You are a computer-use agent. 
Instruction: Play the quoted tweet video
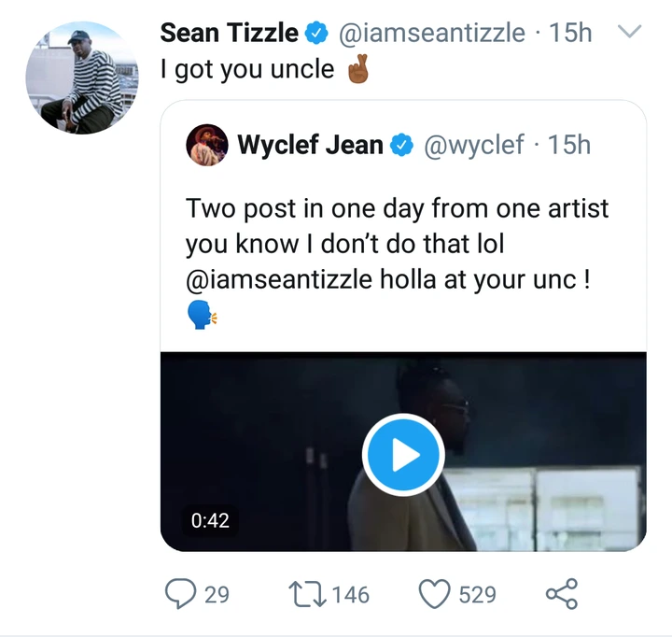coord(402,455)
